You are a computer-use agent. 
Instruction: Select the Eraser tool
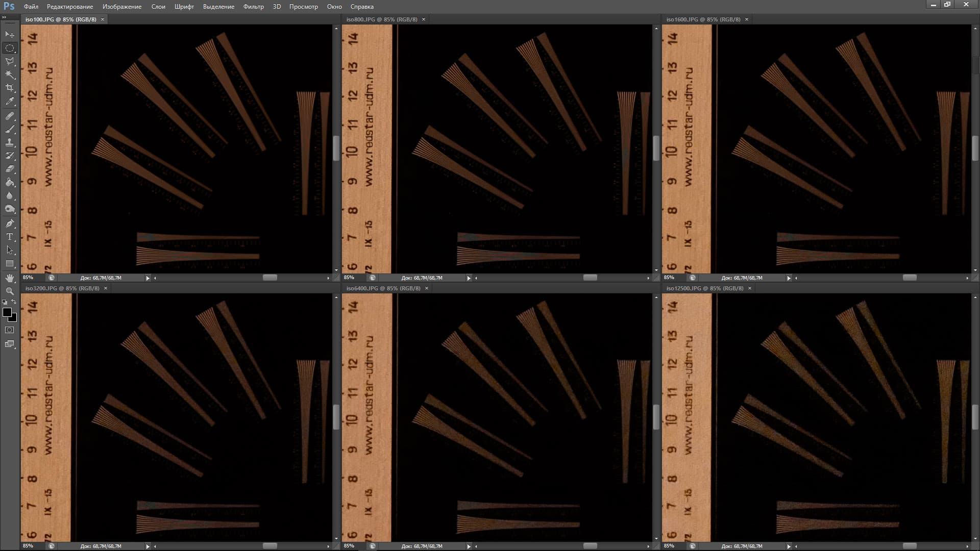(10, 169)
